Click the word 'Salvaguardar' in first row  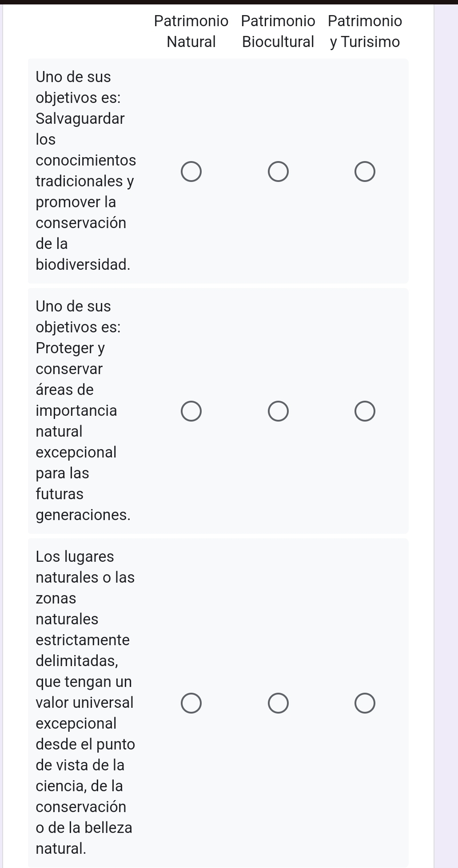pos(80,118)
